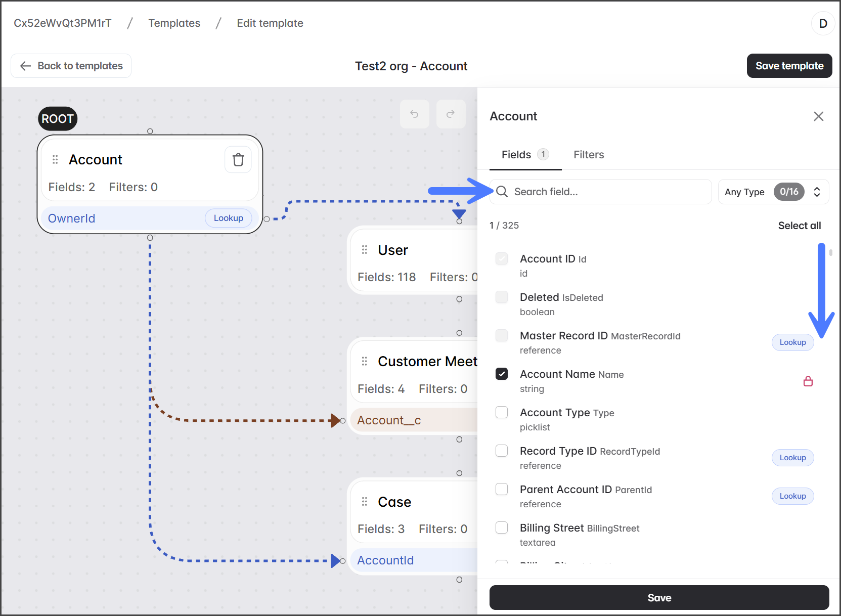
Task: Open Templates in the breadcrumb
Action: 174,23
